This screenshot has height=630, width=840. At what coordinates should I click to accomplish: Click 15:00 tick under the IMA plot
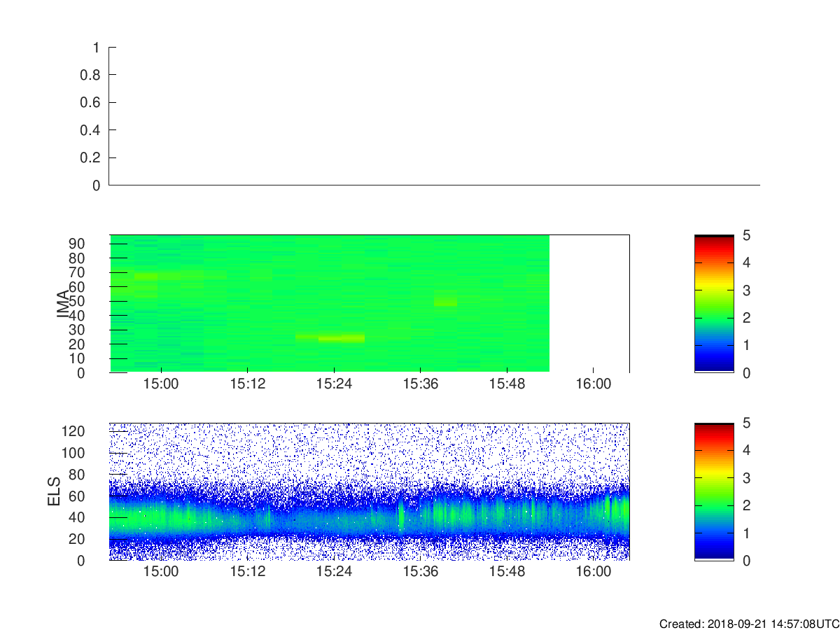(x=161, y=384)
